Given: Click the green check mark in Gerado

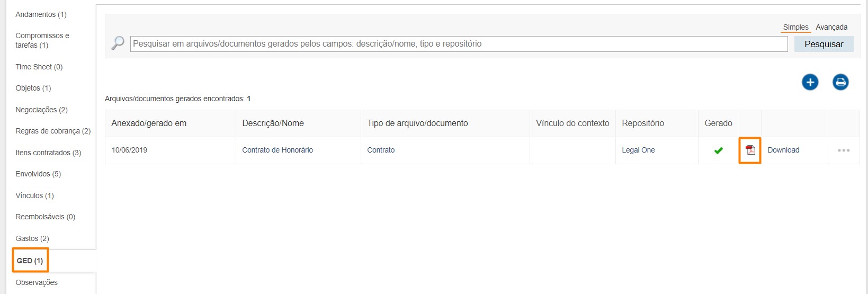Looking at the screenshot, I should [718, 150].
